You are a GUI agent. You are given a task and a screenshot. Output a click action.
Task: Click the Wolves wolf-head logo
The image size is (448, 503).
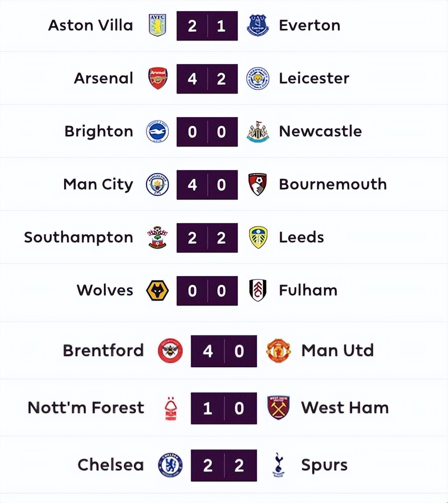pos(157,290)
